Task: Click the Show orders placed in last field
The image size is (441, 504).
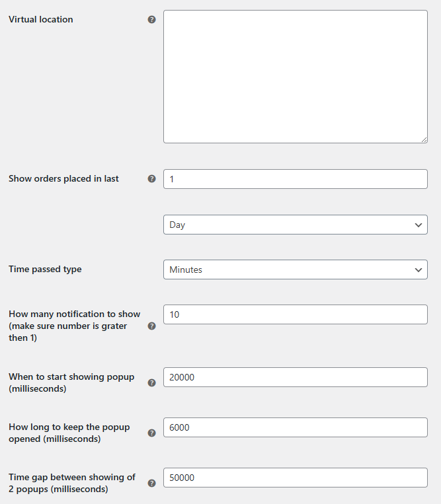Action: [296, 179]
